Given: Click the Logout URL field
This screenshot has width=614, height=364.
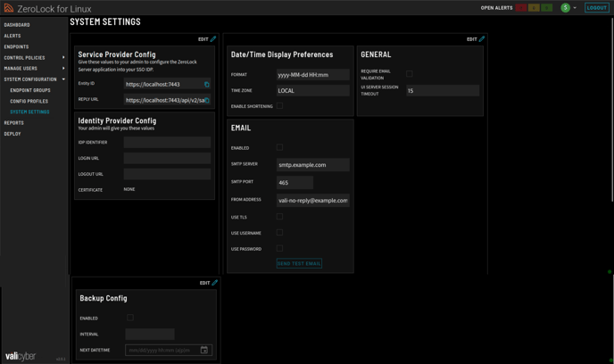Looking at the screenshot, I should (x=167, y=174).
